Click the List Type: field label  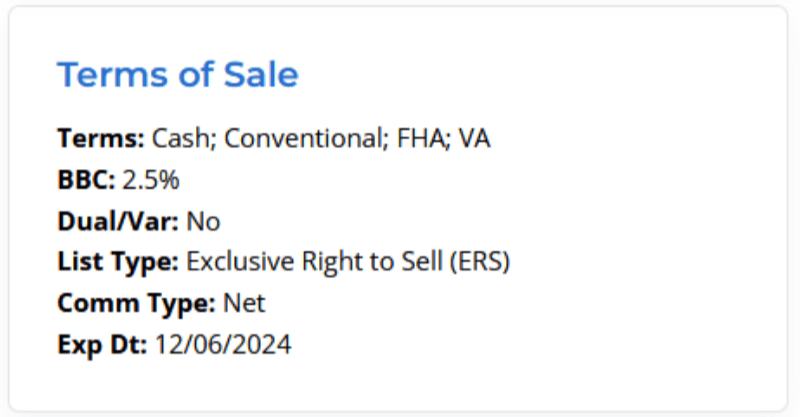pos(118,262)
